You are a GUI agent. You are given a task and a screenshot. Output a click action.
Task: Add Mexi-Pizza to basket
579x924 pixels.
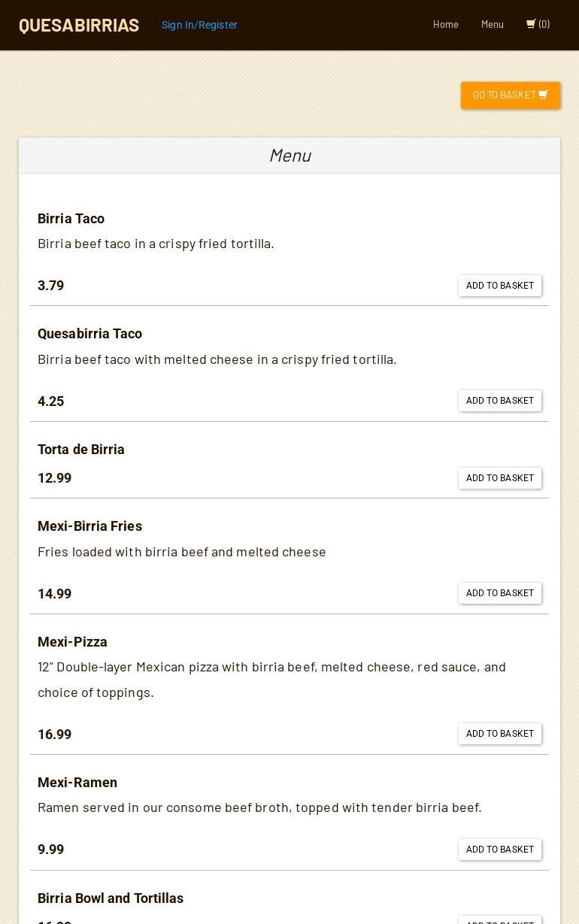point(500,734)
